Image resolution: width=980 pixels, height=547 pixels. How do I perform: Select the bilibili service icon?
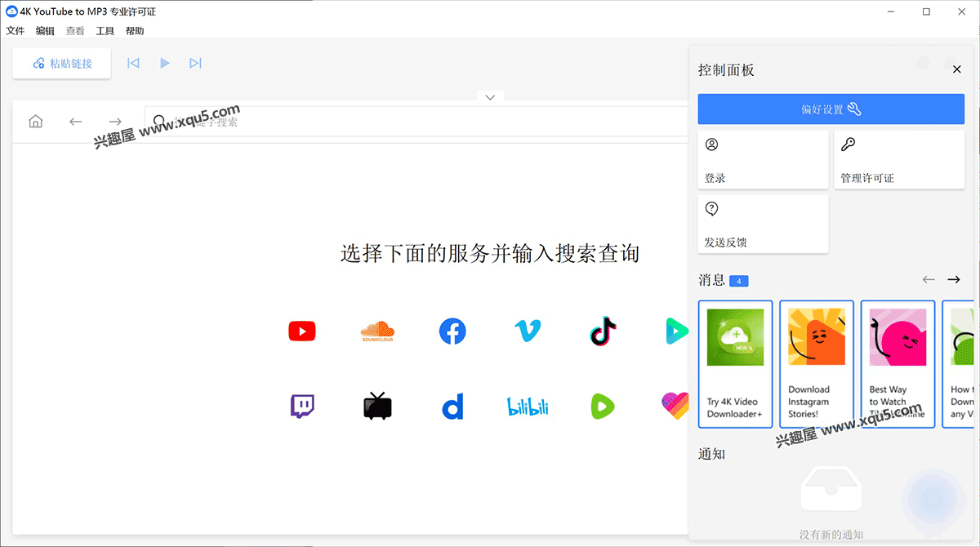[528, 406]
